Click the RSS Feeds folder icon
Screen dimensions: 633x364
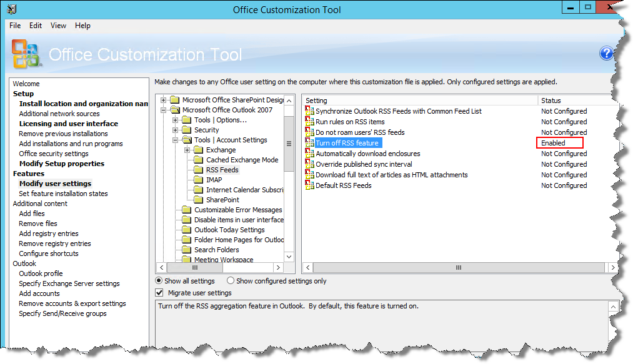pos(198,170)
